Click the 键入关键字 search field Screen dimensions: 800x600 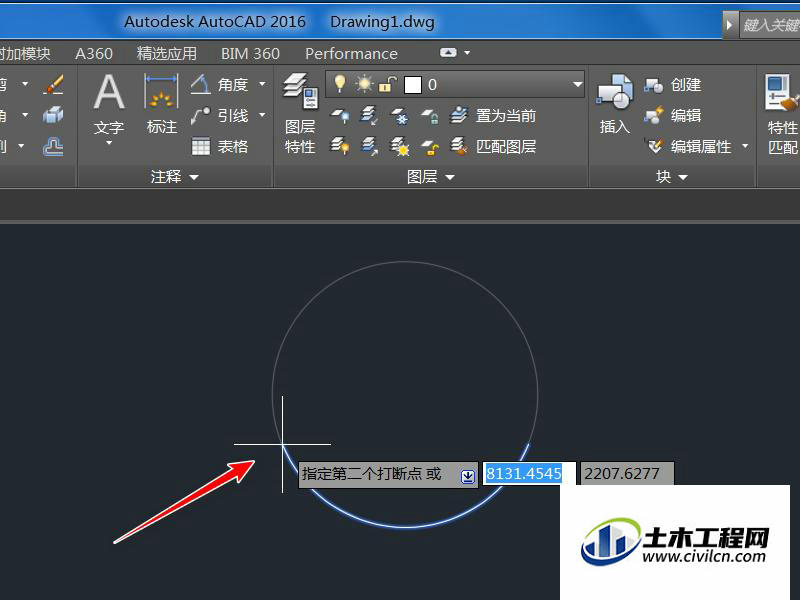tap(770, 24)
